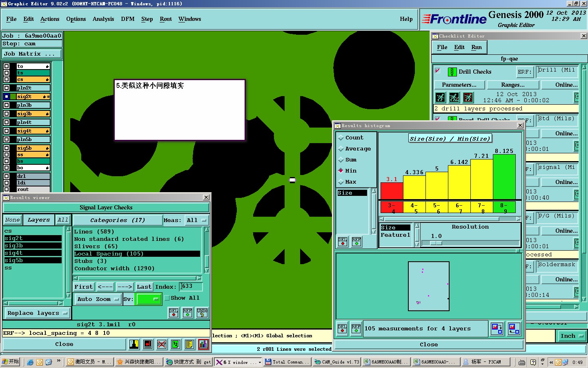Select Local Spacing (105) category

137,254
